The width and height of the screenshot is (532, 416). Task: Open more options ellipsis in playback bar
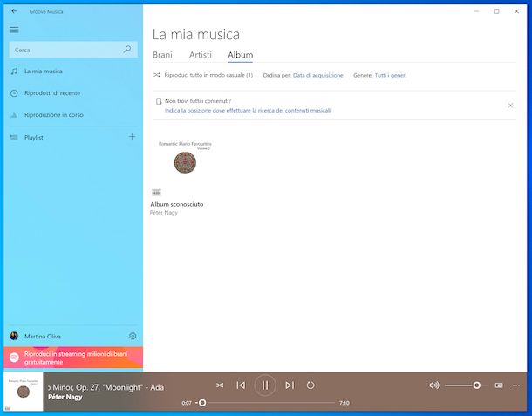pos(516,385)
